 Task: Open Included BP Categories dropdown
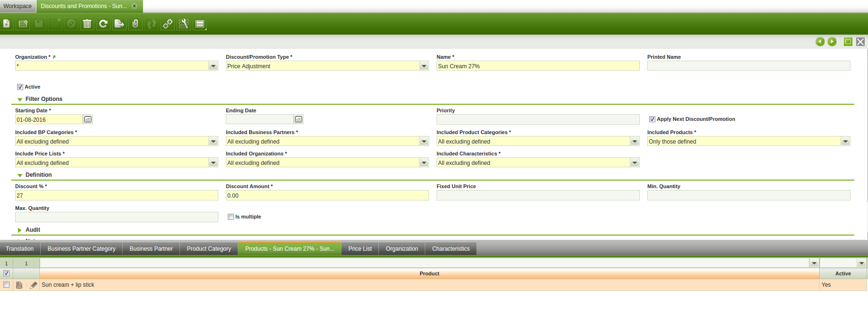click(214, 141)
